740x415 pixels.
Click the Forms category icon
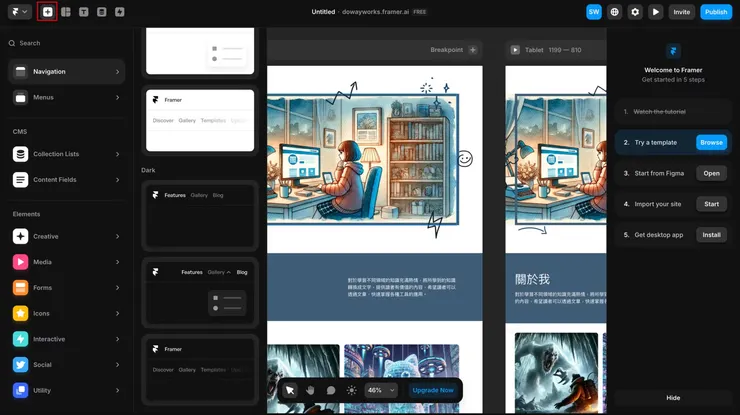[20, 288]
